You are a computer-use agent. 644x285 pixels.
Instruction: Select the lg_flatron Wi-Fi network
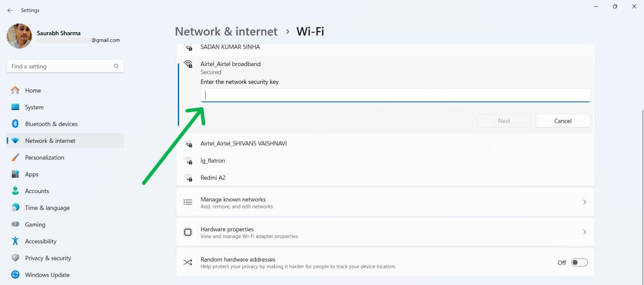pos(213,160)
